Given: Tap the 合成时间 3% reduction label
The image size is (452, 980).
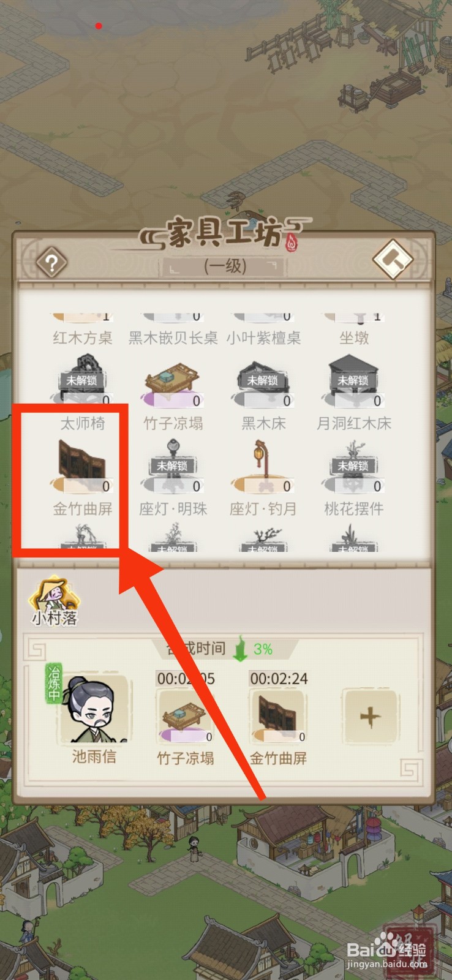Looking at the screenshot, I should (224, 649).
